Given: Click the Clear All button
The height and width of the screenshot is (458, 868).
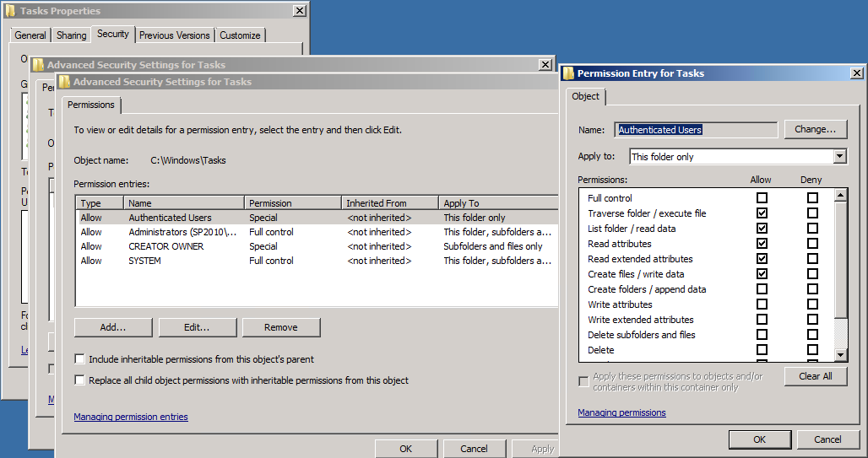Looking at the screenshot, I should pos(815,376).
